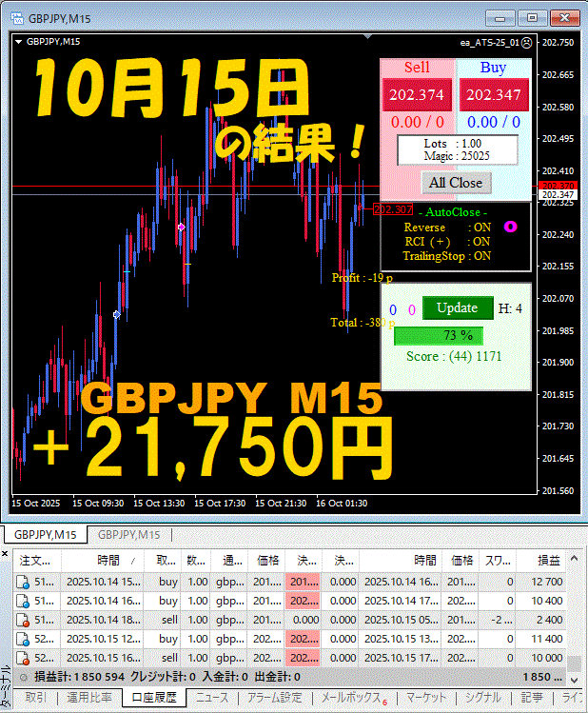Click the 15 Oct 13:30 time axis label
This screenshot has height=713, width=588.
pos(159,504)
